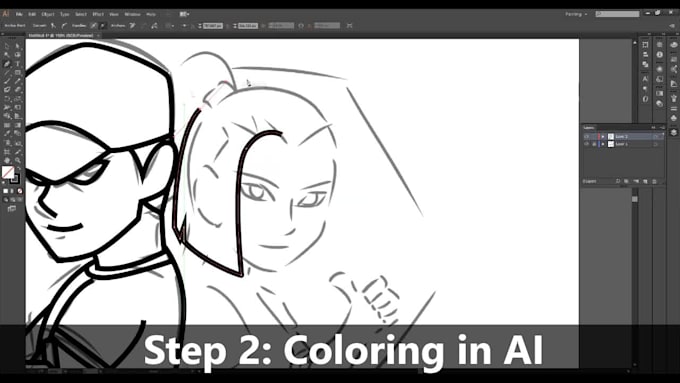Open the Object menu
Viewport: 680px width, 383px height.
point(48,14)
